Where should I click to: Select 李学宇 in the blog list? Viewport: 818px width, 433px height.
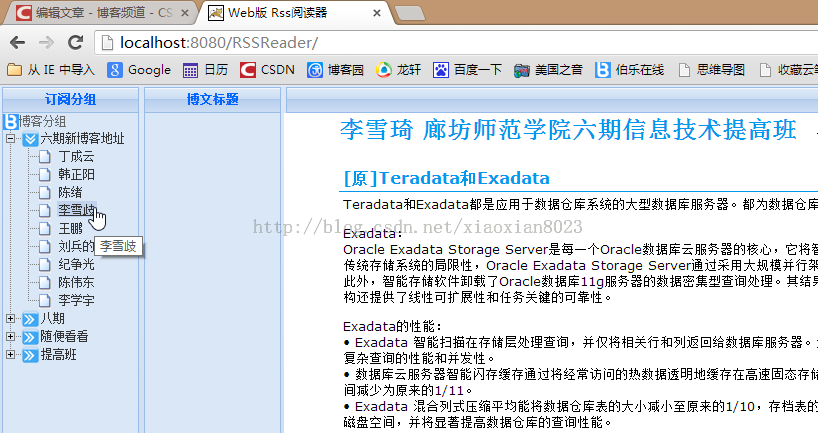(76, 300)
